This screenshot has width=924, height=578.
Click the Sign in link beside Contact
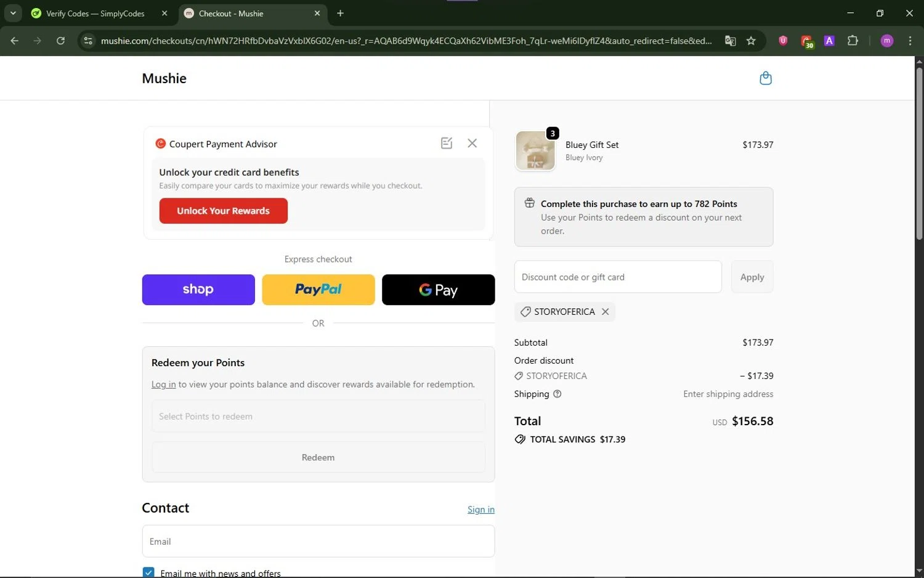click(481, 510)
